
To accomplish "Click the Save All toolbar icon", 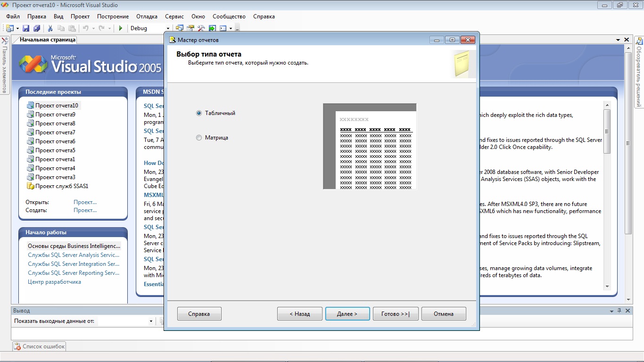I will click(37, 28).
